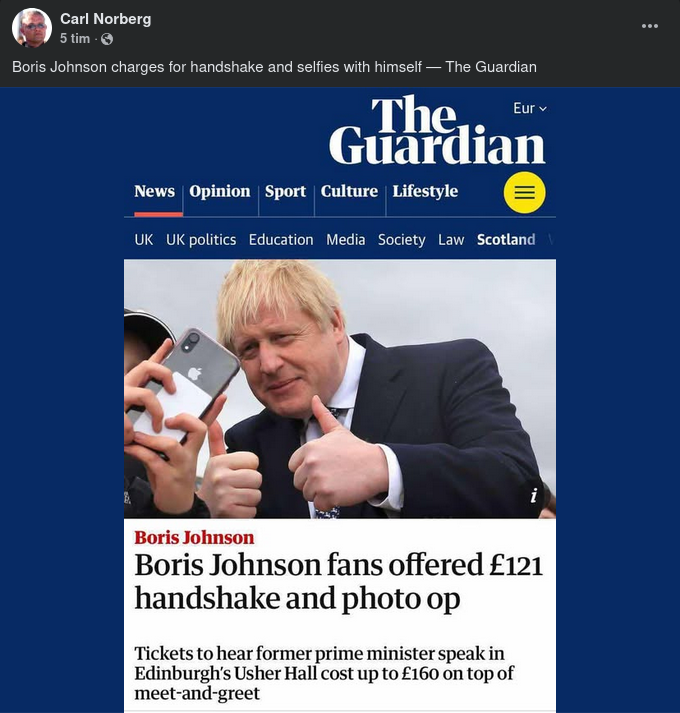
Task: Click the public globe privacy icon
Action: click(107, 39)
